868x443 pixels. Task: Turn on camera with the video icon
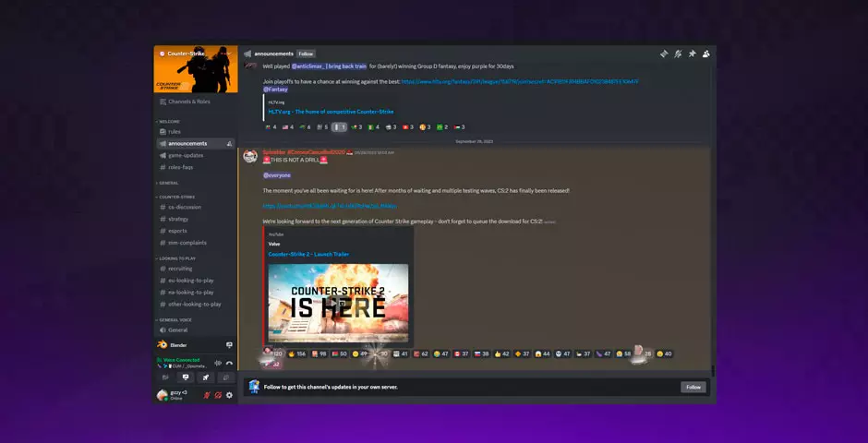[x=165, y=377]
